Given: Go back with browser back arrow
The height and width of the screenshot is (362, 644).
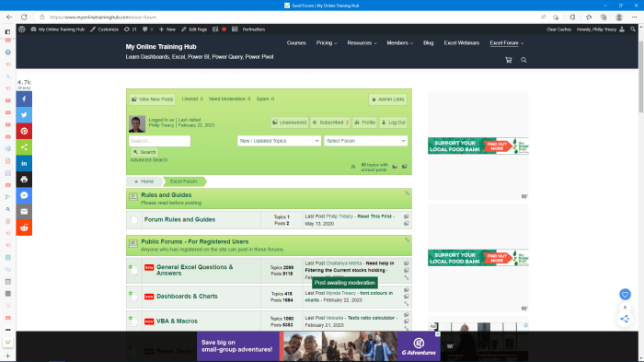Looking at the screenshot, I should pos(9,18).
